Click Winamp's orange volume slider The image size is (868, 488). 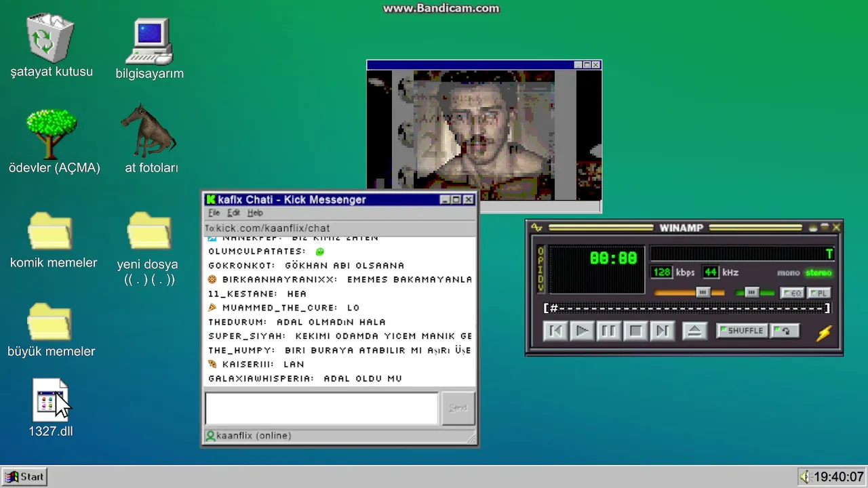pyautogui.click(x=689, y=292)
